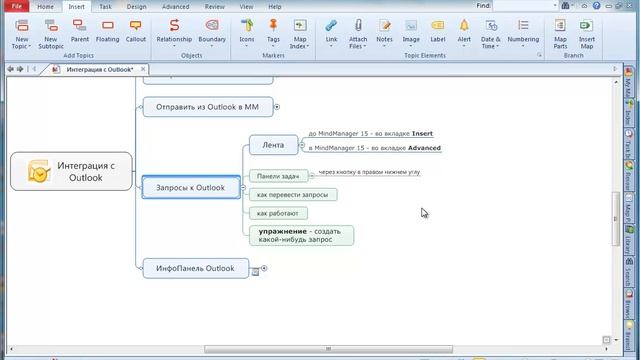Viewport: 640px width, 360px height.
Task: Click Insert Map button
Action: click(x=587, y=34)
